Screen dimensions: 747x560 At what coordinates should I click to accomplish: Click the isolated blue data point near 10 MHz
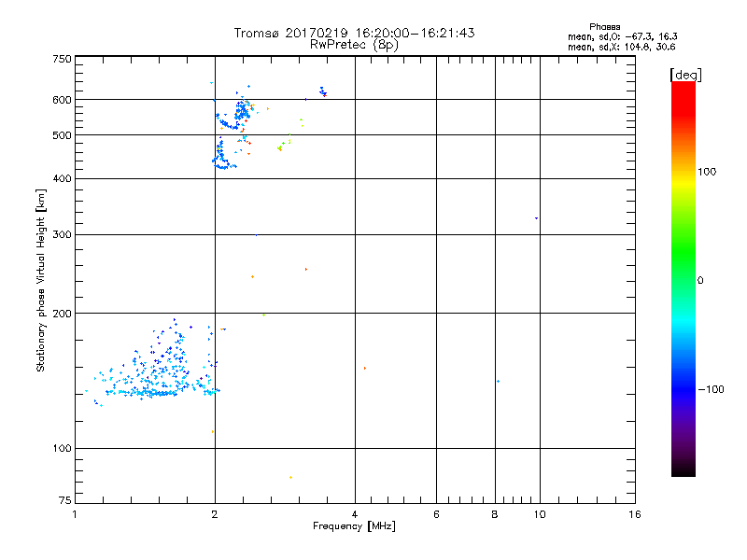point(536,218)
